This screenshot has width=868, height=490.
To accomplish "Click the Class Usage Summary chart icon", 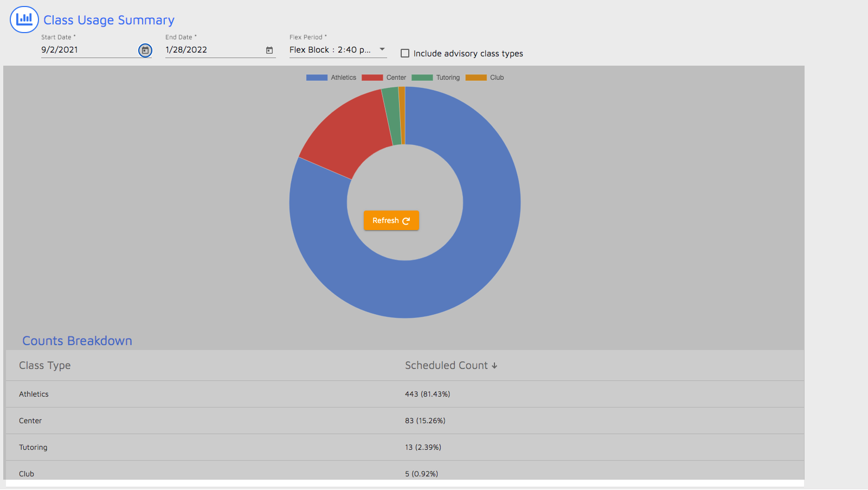I will pyautogui.click(x=24, y=20).
